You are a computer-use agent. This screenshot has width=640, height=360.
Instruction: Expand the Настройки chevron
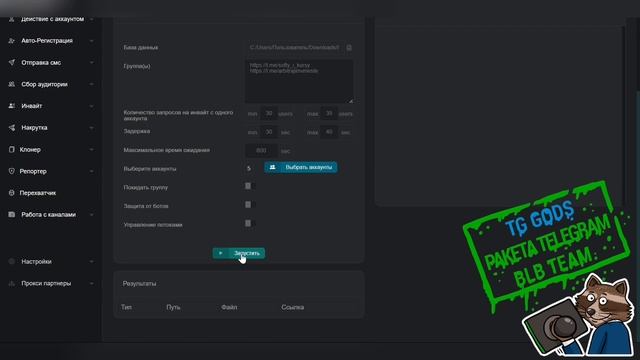click(91, 261)
